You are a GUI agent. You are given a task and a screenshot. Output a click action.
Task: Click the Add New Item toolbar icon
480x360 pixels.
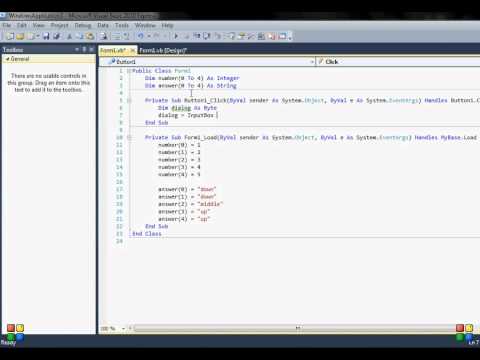(31, 36)
